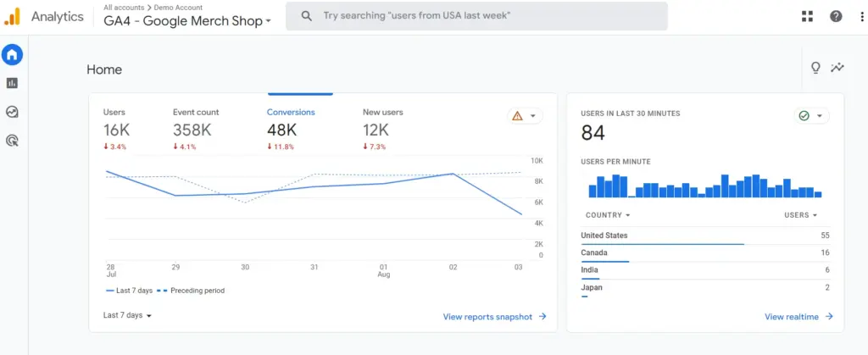Screen dimensions: 868x355
Task: Open the COUNTRY dimension dropdown
Action: [x=608, y=215]
